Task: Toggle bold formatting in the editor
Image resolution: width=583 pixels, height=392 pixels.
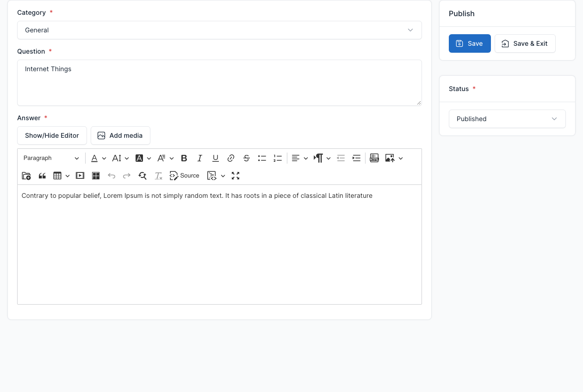Action: click(x=184, y=158)
